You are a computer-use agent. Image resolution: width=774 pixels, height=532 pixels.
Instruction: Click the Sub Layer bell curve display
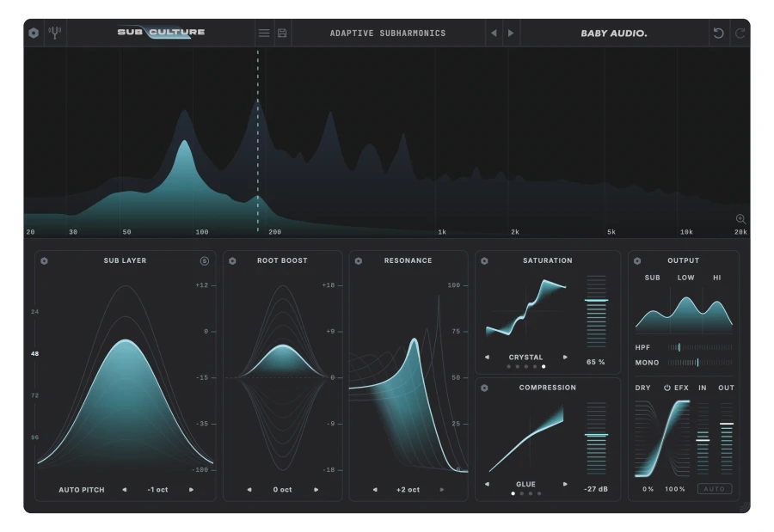click(126, 377)
